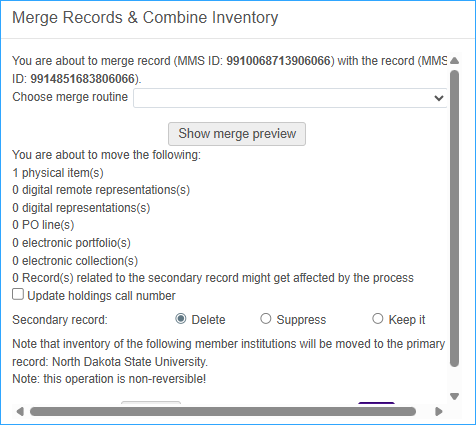The image size is (476, 425).
Task: Select the Delete secondary record option
Action: pyautogui.click(x=181, y=319)
